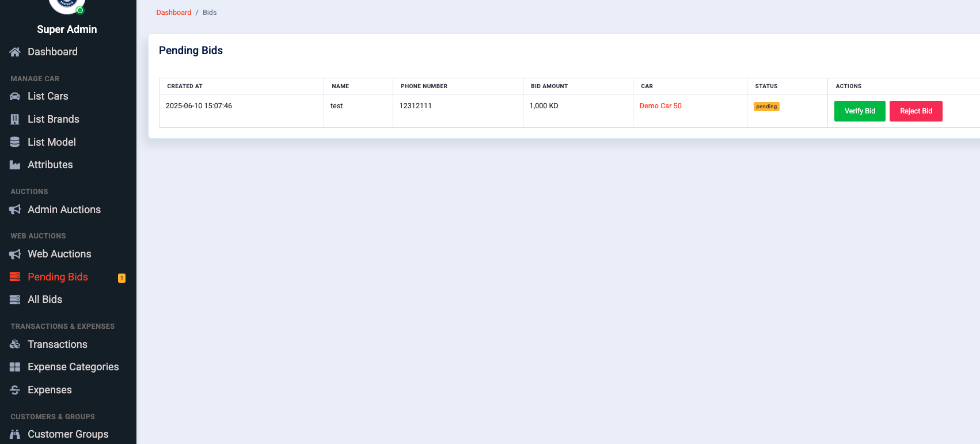This screenshot has width=980, height=444.
Task: Click the binoculars icon beside Customer Groups
Action: 15,434
